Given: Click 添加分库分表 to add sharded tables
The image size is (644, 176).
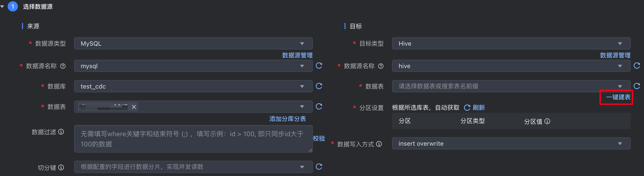Looking at the screenshot, I should click(287, 119).
